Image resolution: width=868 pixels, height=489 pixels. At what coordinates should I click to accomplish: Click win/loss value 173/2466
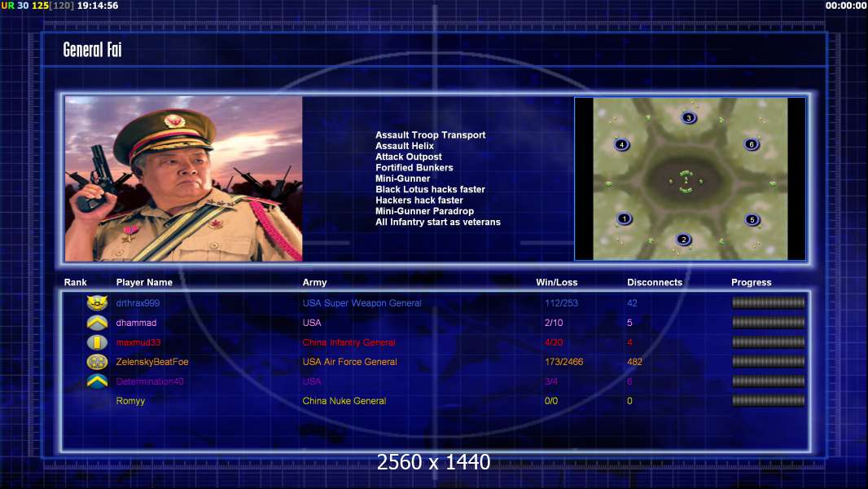[564, 362]
